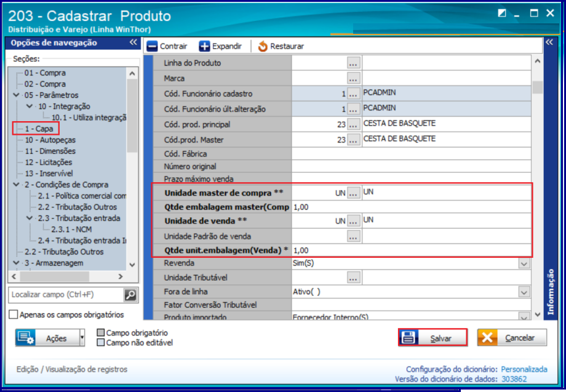Image resolution: width=566 pixels, height=392 pixels.
Task: Select 1 - Capa section
Action: pos(39,129)
